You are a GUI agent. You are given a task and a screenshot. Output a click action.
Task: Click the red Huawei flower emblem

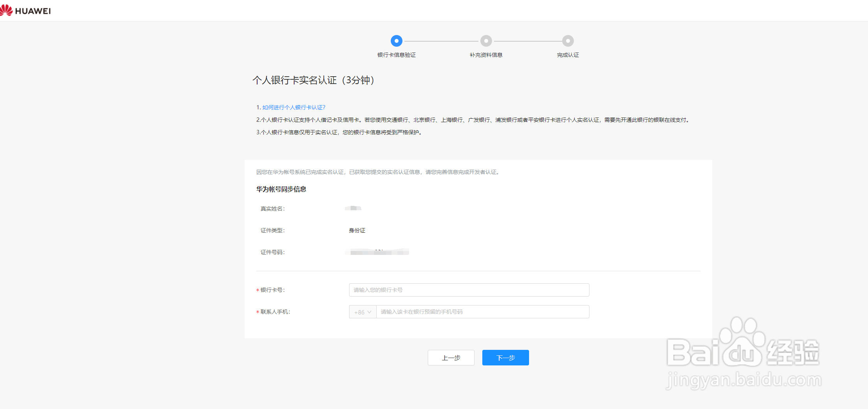coord(6,9)
